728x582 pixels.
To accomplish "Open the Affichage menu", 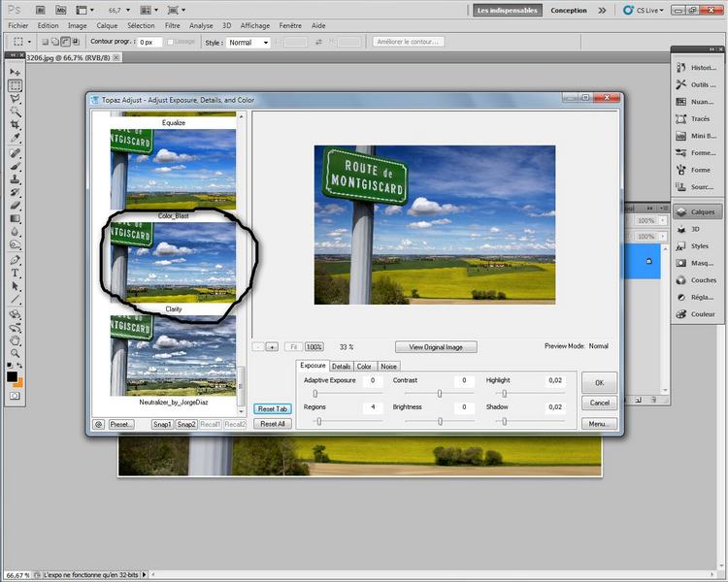I will pos(255,25).
